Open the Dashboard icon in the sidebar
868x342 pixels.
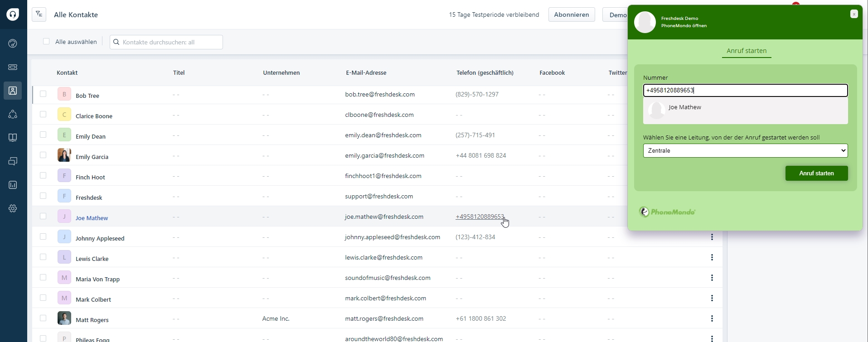pyautogui.click(x=13, y=43)
